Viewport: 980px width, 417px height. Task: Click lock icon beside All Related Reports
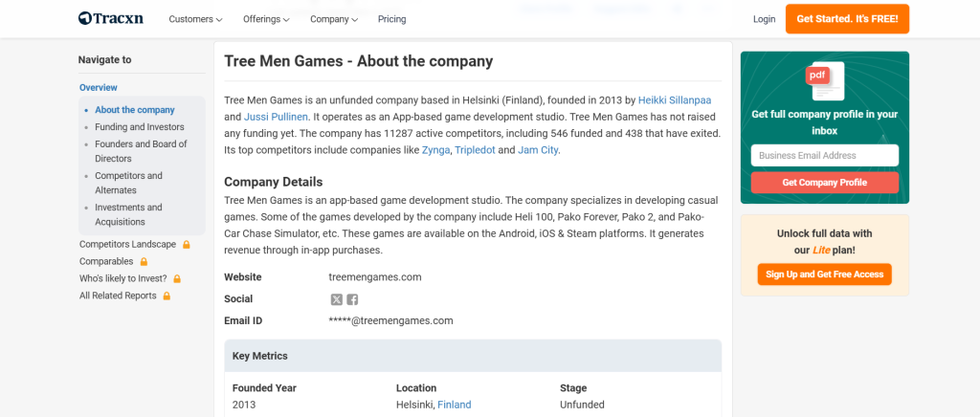coord(167,296)
